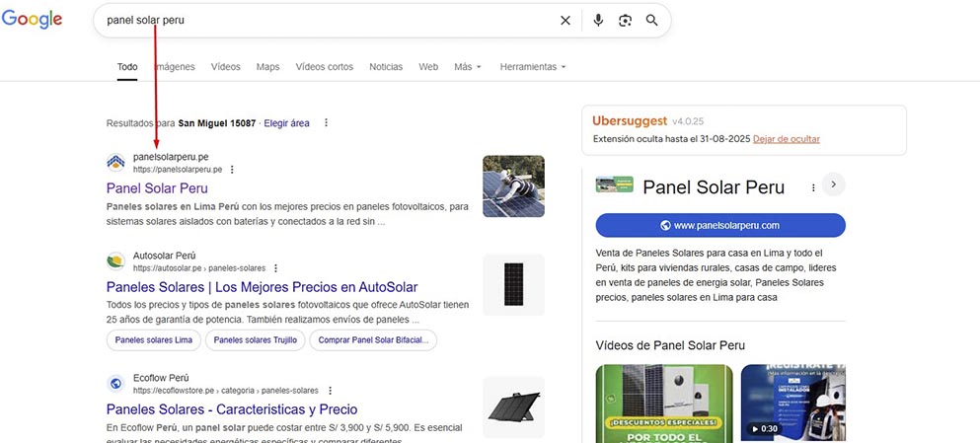Click panelsolarperu.pe site favicon

point(115,163)
